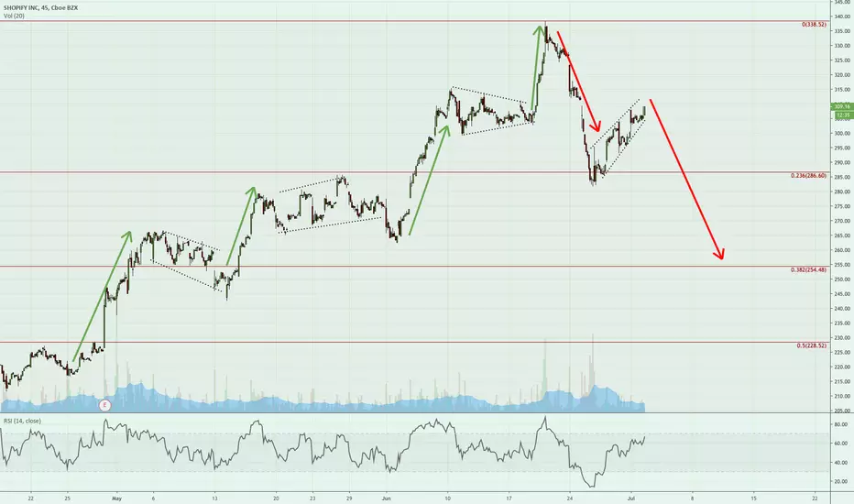854x504 pixels.
Task: Click '340.00' on the price axis
Action: pyautogui.click(x=843, y=16)
